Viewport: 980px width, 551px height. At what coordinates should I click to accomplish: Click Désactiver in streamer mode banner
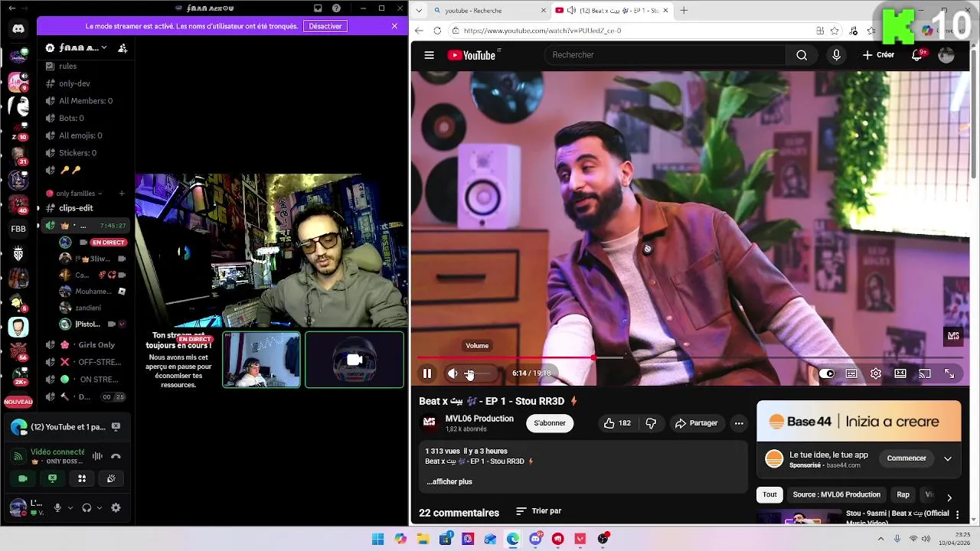(325, 26)
